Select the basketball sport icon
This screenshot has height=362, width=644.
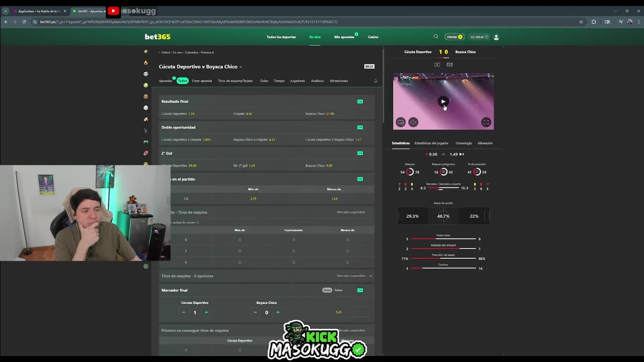(146, 97)
